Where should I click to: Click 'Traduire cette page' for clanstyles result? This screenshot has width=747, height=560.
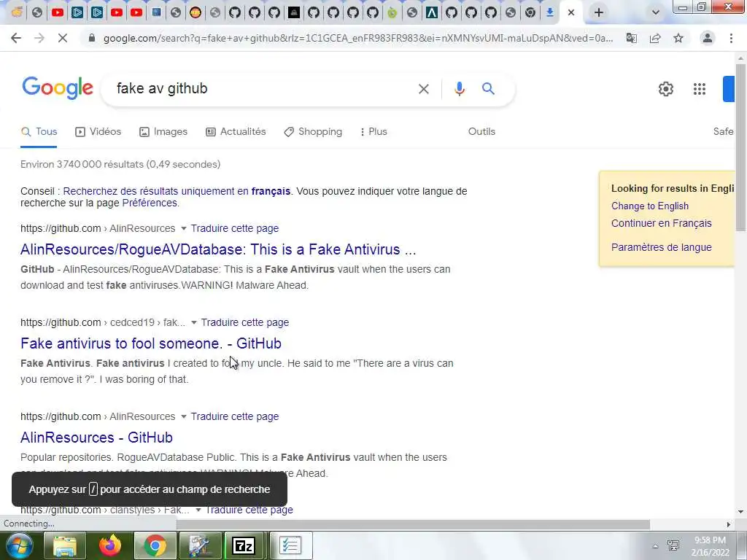(249, 510)
